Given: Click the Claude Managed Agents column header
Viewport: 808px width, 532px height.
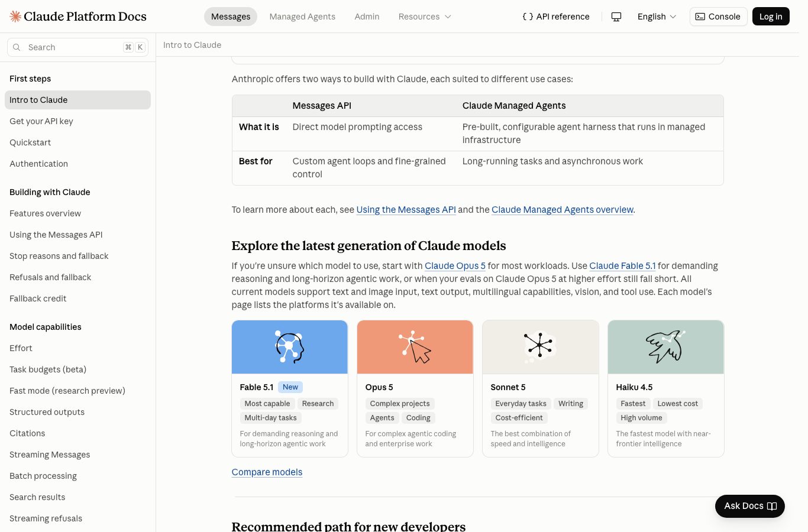Looking at the screenshot, I should click(x=514, y=106).
